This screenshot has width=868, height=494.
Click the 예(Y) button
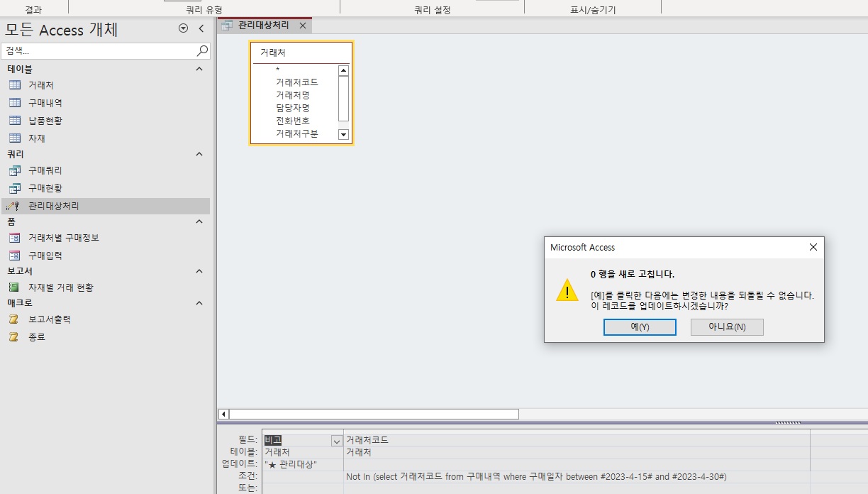(x=640, y=326)
